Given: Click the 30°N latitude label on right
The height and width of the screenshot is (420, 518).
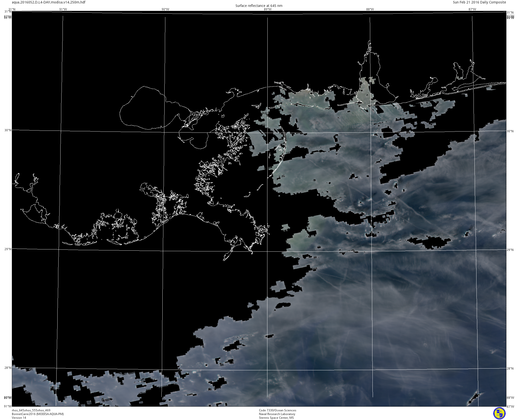Looking at the screenshot, I should [510, 131].
